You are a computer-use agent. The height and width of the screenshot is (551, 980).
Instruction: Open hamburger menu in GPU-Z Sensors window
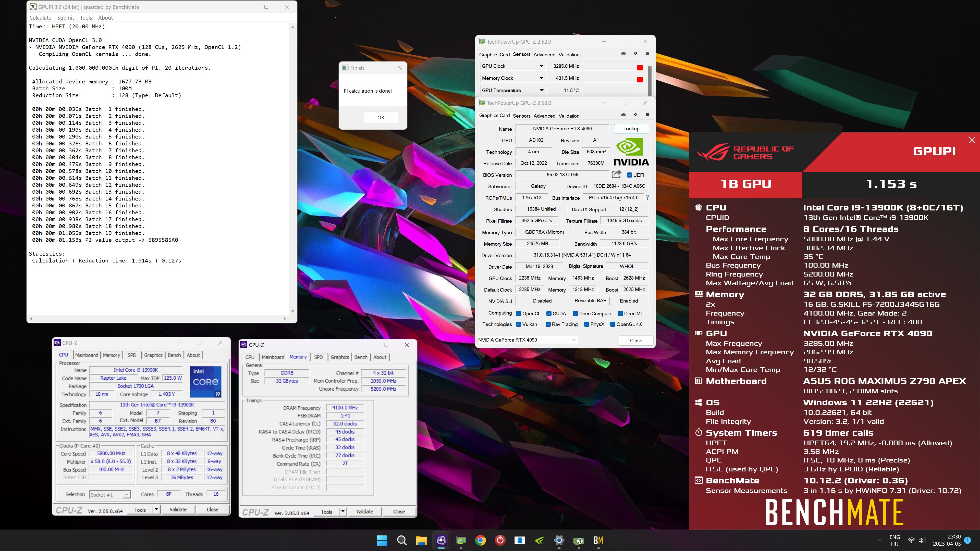pos(647,54)
